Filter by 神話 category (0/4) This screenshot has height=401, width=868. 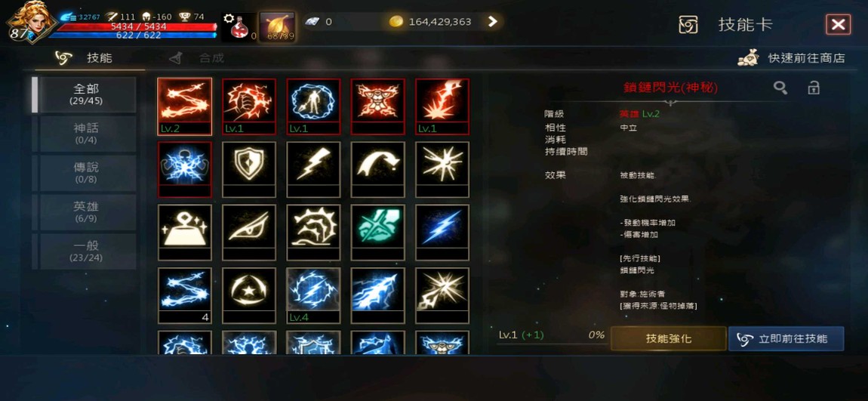86,134
